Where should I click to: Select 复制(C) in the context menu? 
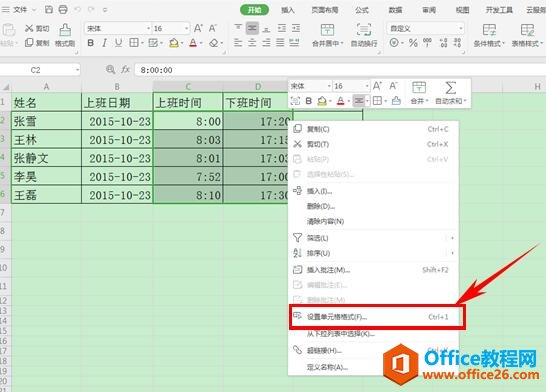point(373,129)
